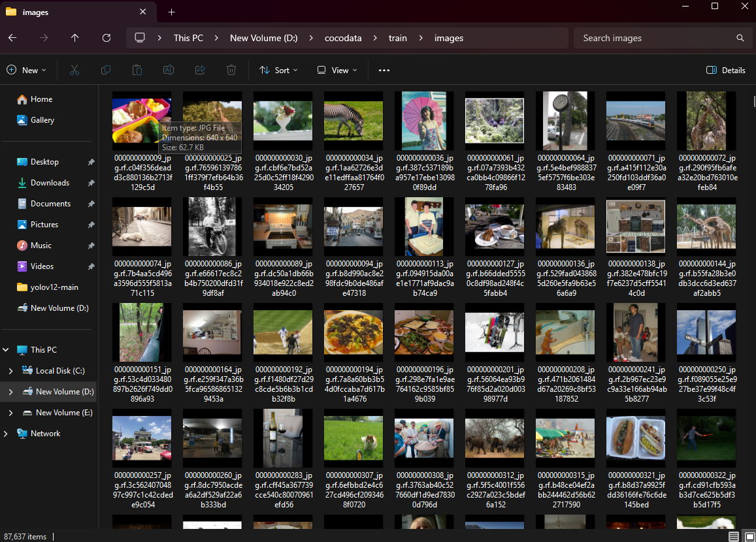Expand New Volume (E:) tree node
Viewport: 756px width, 542px height.
click(x=10, y=413)
